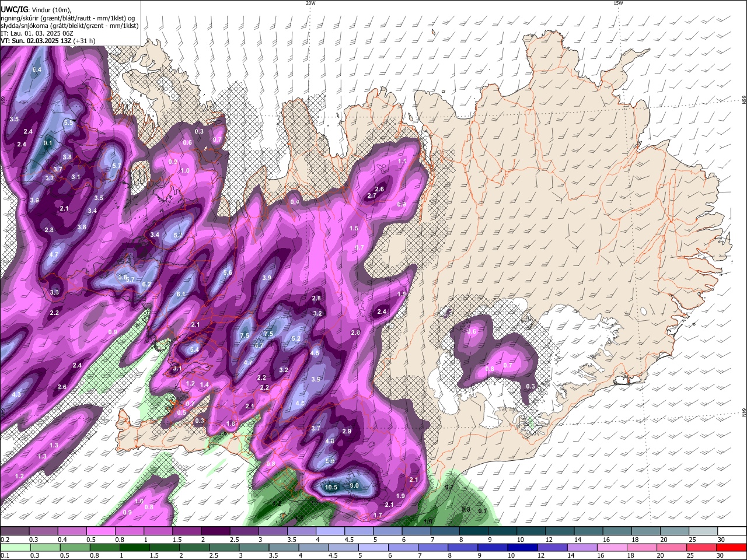Click the dark gray-purple 0.2–0.3 swatch in upper legend
Viewport: 747px width, 560px height.
click(x=15, y=531)
